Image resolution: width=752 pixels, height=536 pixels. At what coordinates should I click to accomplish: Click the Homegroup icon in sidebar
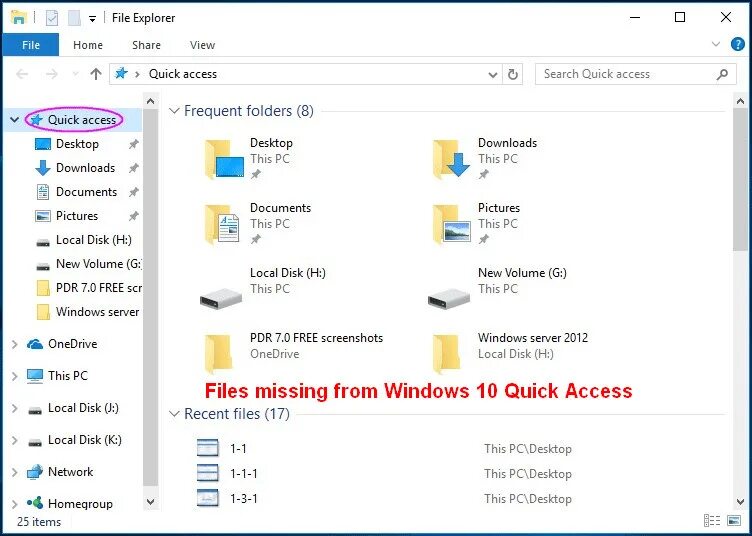click(35, 503)
